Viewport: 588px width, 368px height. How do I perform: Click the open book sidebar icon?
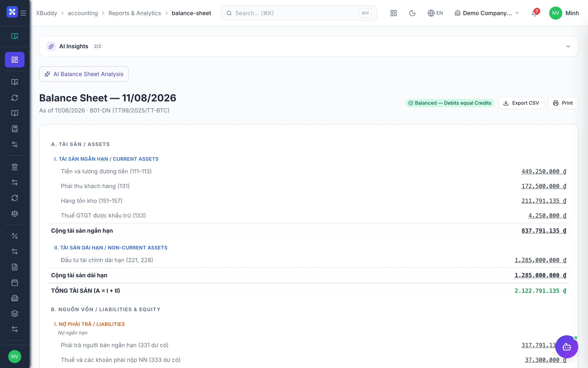click(x=14, y=113)
